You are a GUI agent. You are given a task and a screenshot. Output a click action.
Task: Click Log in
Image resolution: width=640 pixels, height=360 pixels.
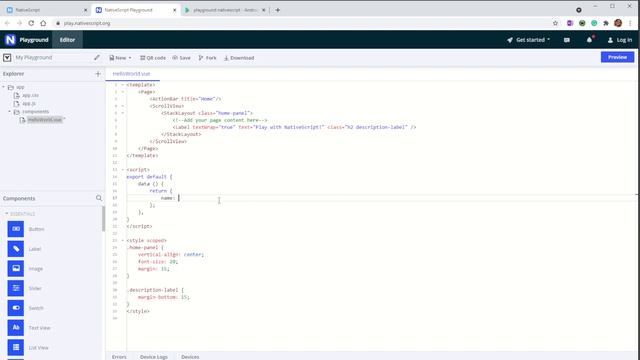(620, 40)
